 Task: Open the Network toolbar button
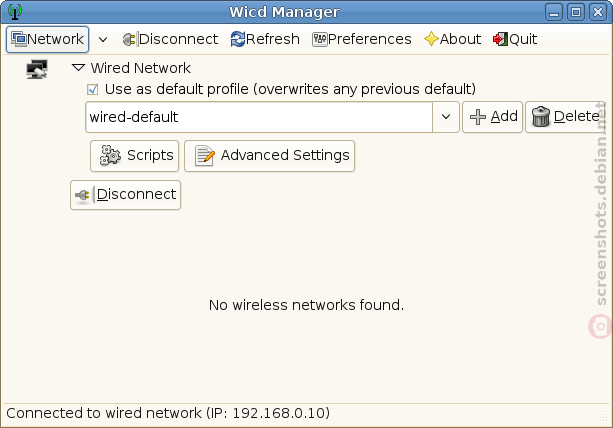(47, 39)
